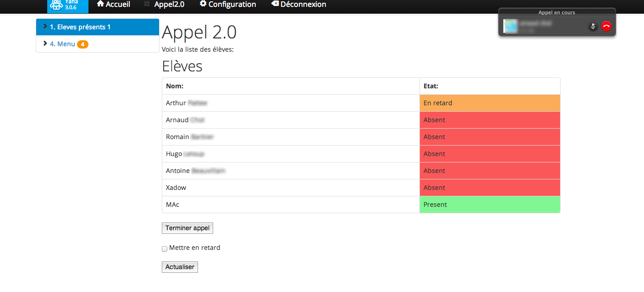The height and width of the screenshot is (292, 644).
Task: Hang up the call with red button
Action: click(606, 27)
